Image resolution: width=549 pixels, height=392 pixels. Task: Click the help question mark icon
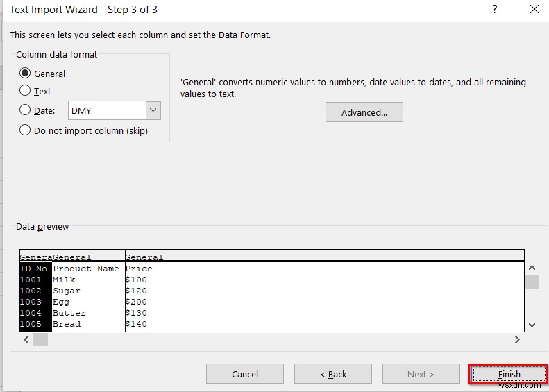pos(494,9)
